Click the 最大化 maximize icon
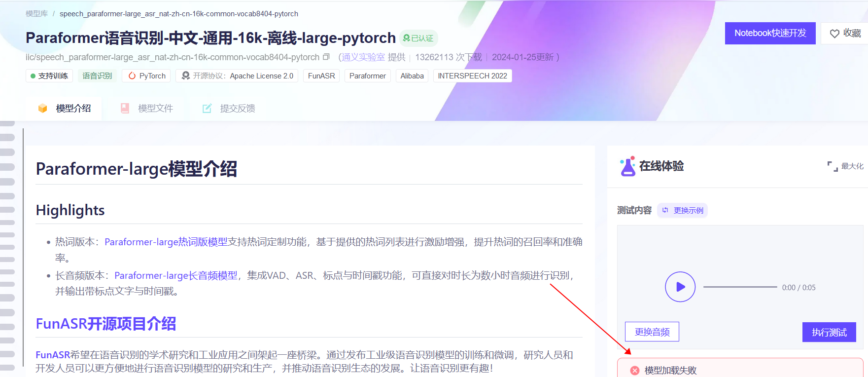This screenshot has width=868, height=377. [833, 166]
